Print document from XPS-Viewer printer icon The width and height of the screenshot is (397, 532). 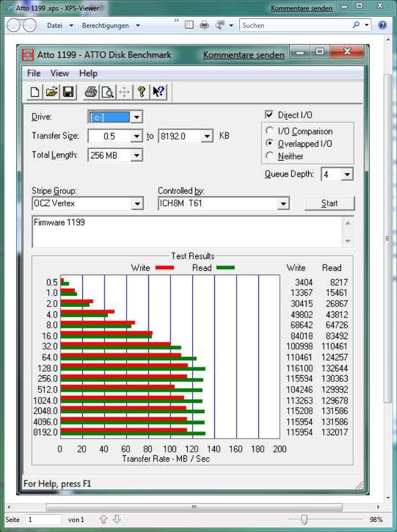[x=204, y=25]
